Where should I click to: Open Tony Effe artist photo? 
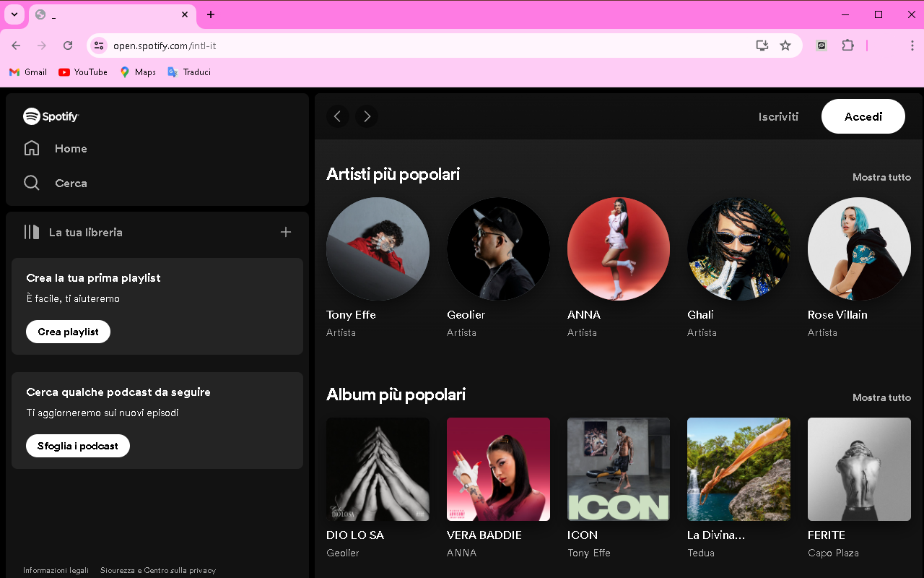378,249
